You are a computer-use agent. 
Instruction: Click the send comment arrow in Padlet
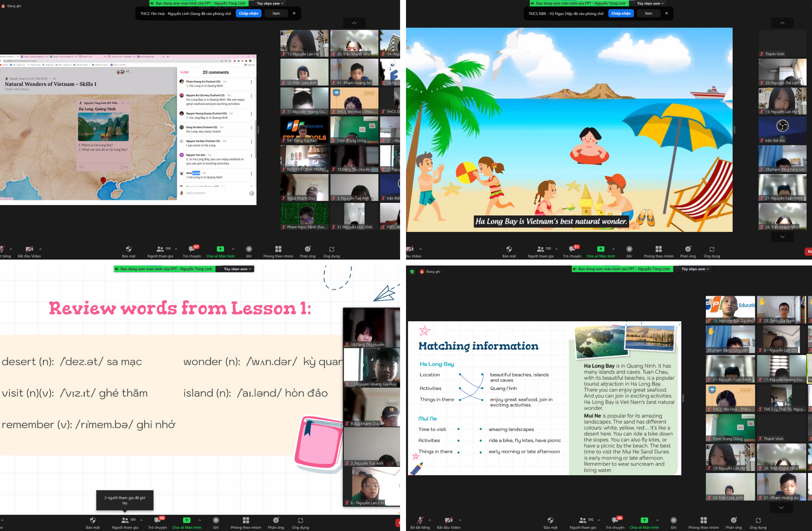pyautogui.click(x=252, y=193)
